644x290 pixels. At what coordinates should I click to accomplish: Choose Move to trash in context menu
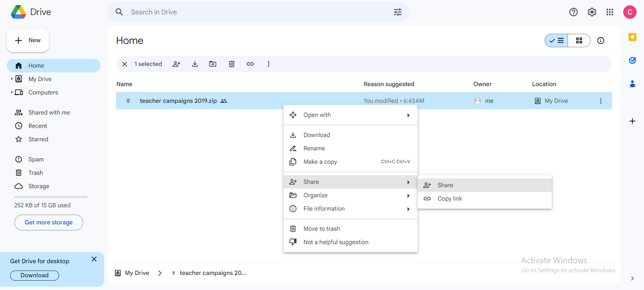[351, 229]
